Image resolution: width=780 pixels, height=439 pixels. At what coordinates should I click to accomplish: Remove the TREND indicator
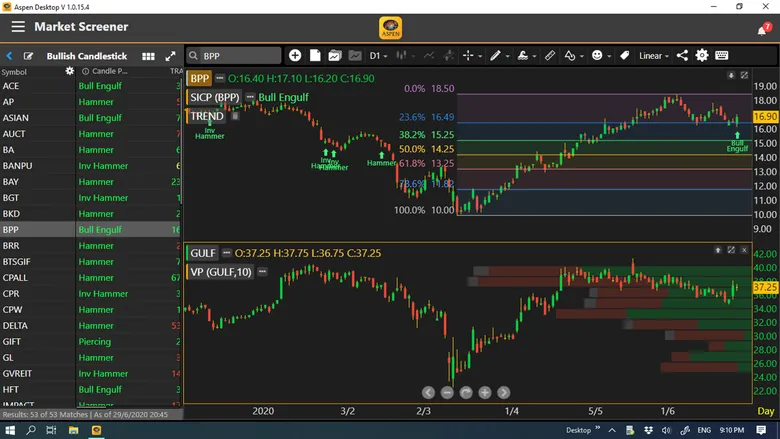click(x=235, y=116)
